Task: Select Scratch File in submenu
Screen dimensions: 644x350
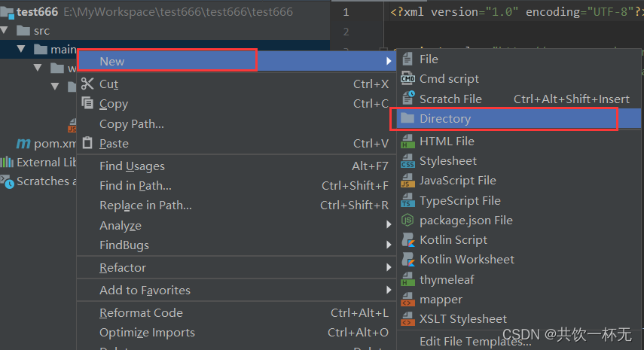Action: 519,99
